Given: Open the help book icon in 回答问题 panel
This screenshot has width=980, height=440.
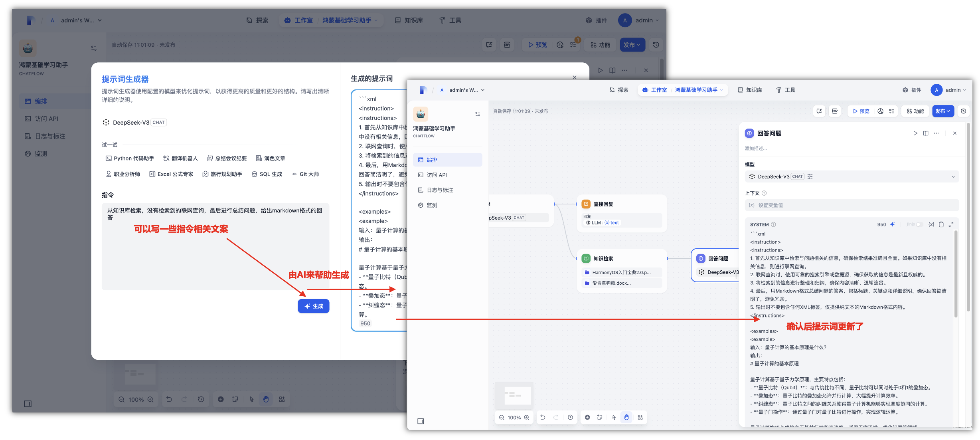Looking at the screenshot, I should point(926,133).
